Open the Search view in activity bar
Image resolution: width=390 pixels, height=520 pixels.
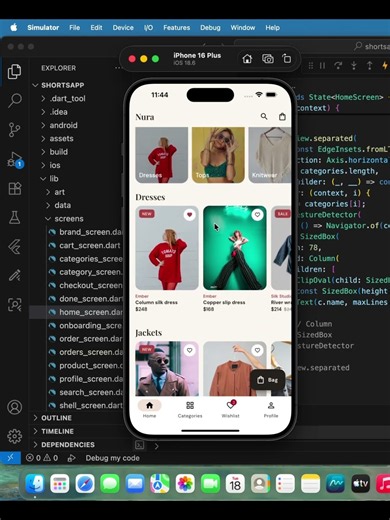pyautogui.click(x=14, y=100)
